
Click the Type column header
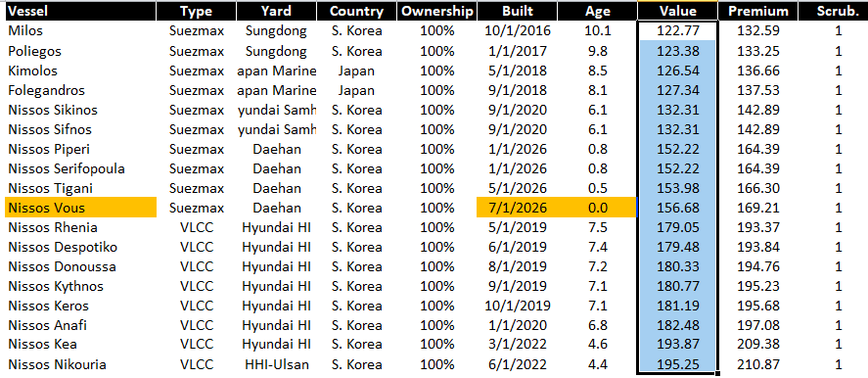197,11
